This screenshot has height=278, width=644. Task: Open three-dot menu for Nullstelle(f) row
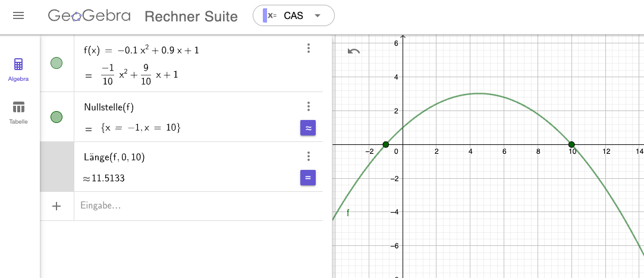coord(309,106)
